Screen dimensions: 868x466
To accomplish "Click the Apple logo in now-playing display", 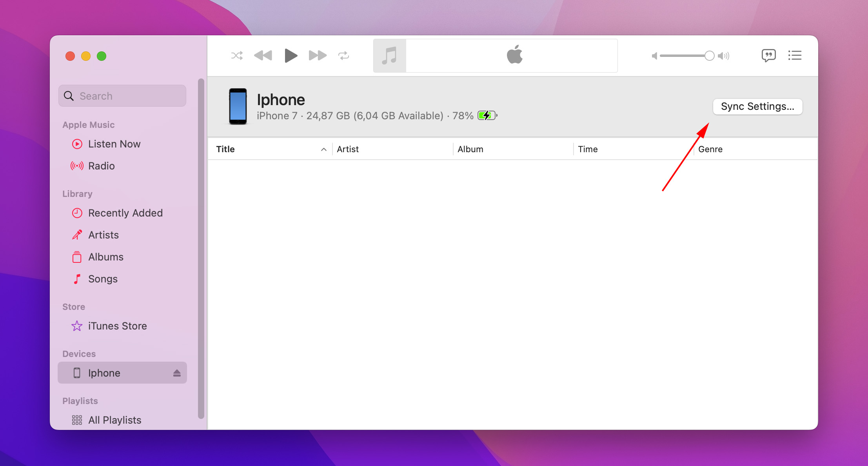I will tap(515, 55).
